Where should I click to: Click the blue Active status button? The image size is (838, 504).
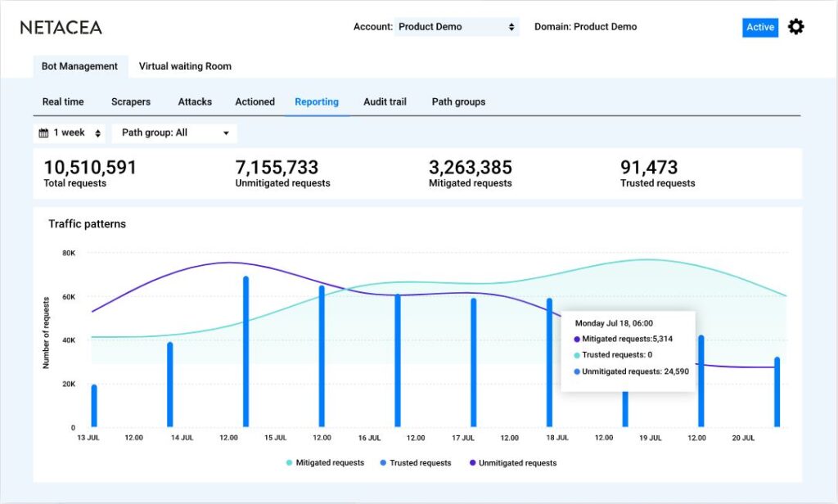(759, 27)
